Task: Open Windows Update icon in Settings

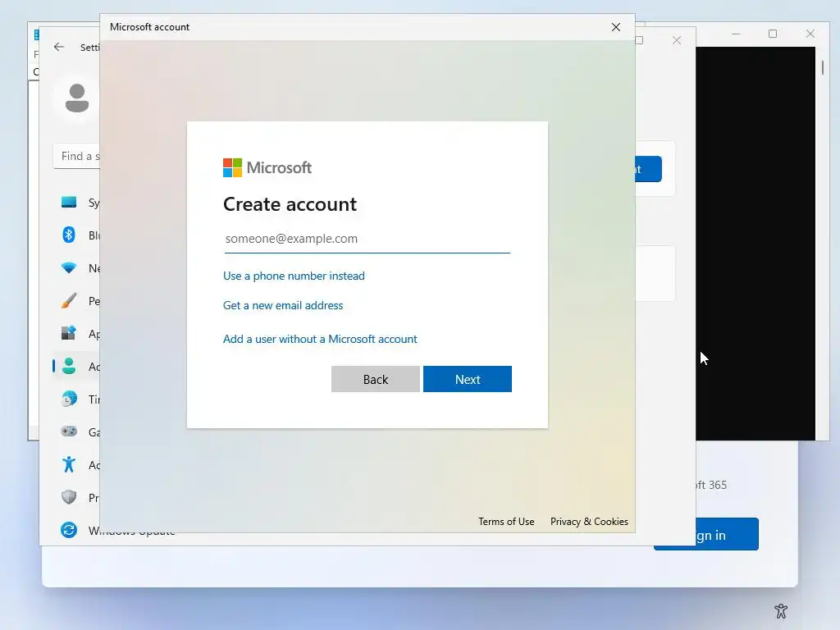Action: pyautogui.click(x=69, y=530)
